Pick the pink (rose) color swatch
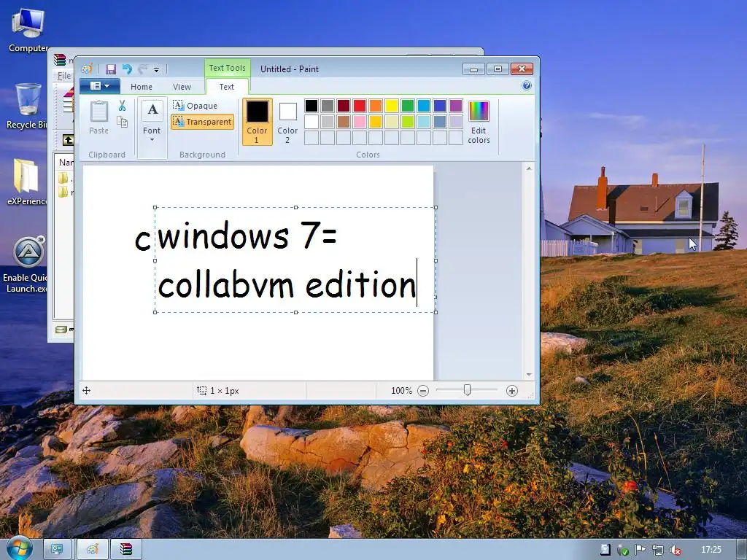747x560 pixels. pos(360,122)
